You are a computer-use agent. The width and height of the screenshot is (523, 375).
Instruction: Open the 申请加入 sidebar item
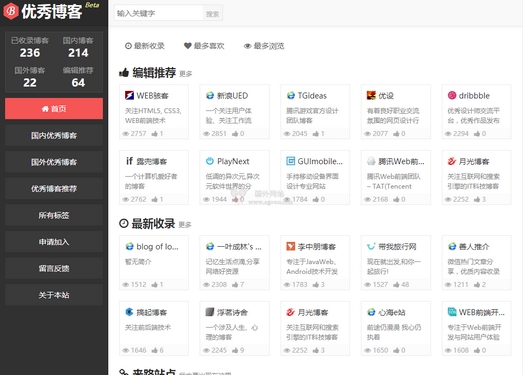(54, 242)
